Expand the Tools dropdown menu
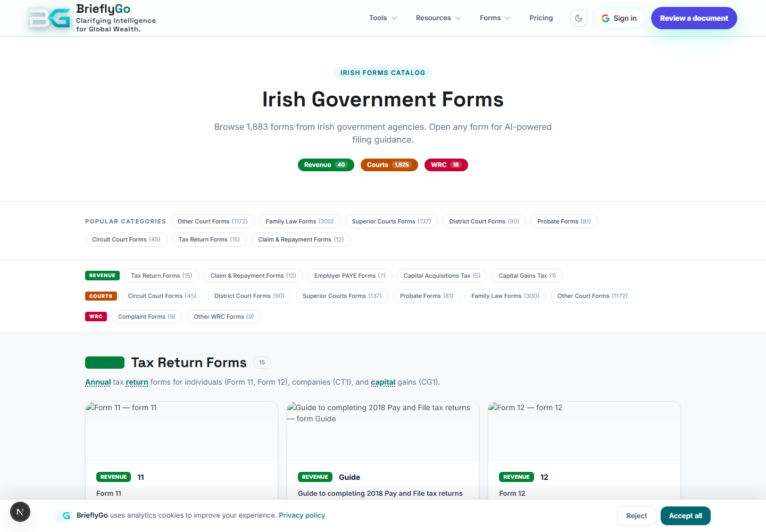The image size is (766, 532). coord(383,18)
